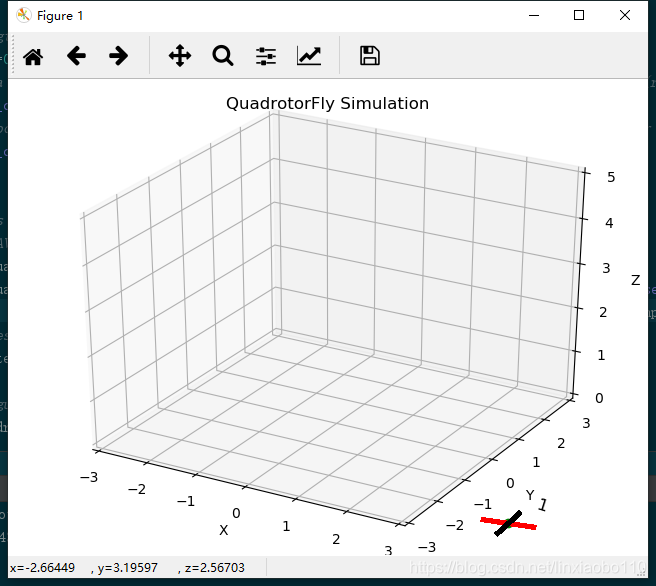The width and height of the screenshot is (656, 586).
Task: Click the Figure 1 window title text
Action: click(x=60, y=16)
